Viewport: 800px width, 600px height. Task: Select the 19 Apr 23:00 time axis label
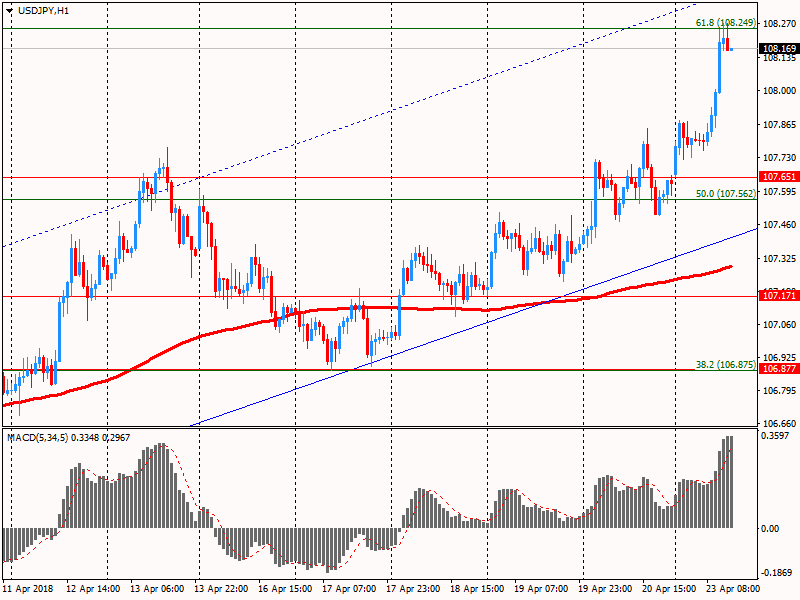click(605, 588)
